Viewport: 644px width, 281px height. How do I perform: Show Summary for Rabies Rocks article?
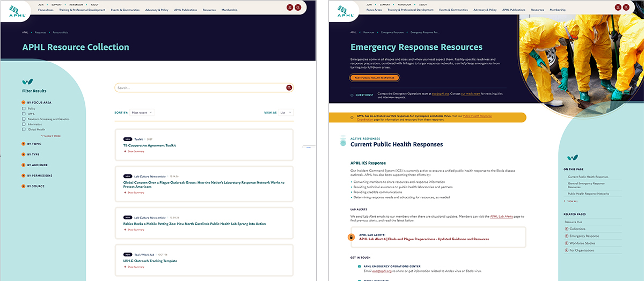pos(134,230)
